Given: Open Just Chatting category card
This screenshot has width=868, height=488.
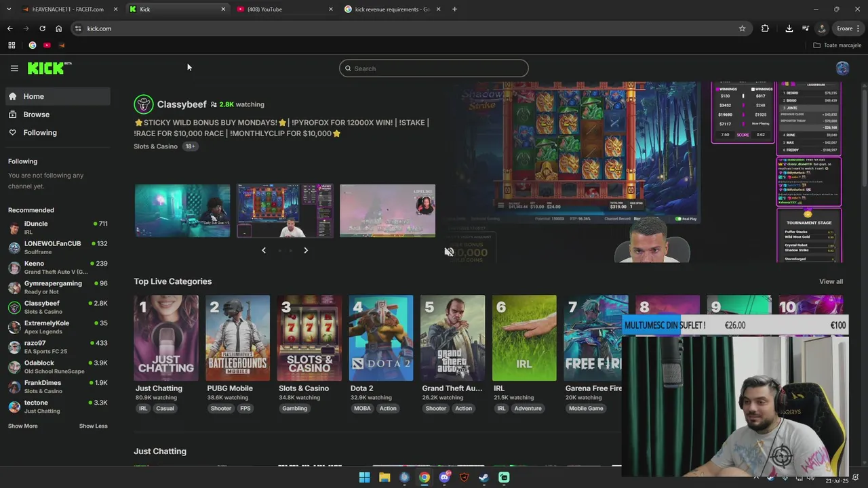Looking at the screenshot, I should click(x=166, y=338).
